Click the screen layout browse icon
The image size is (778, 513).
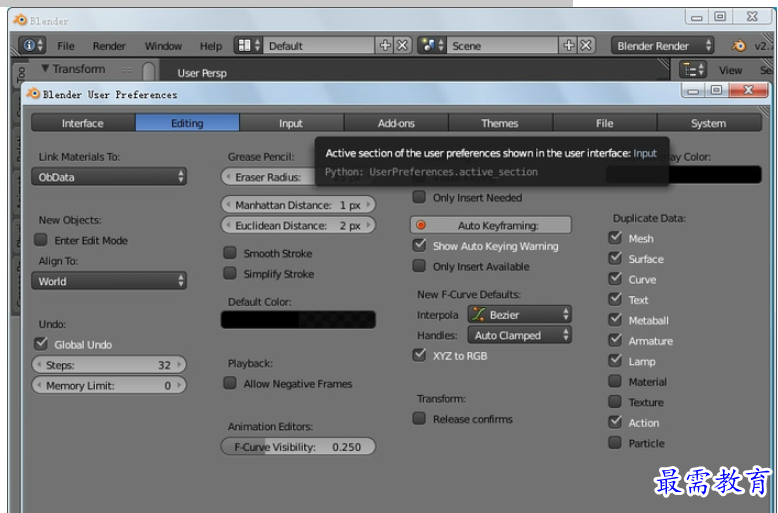[x=248, y=46]
